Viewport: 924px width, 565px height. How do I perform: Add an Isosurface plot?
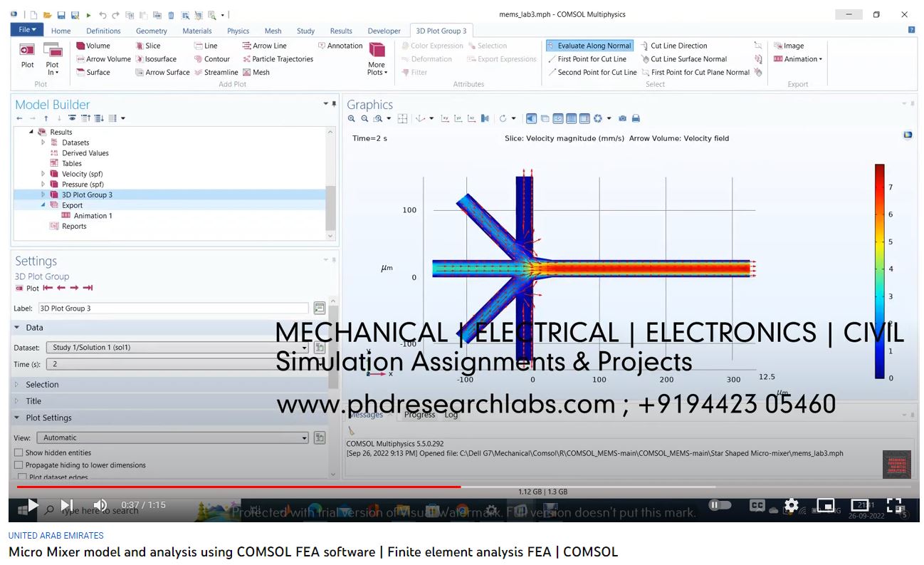tap(156, 59)
